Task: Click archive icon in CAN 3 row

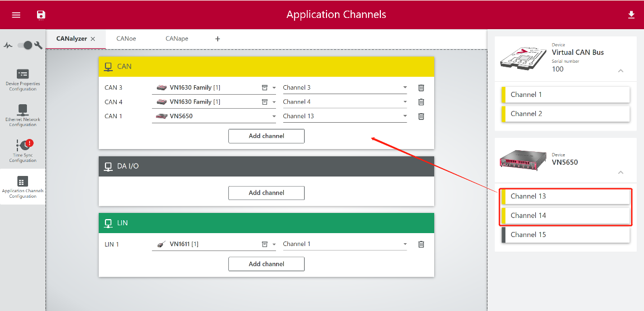Action: click(x=265, y=88)
